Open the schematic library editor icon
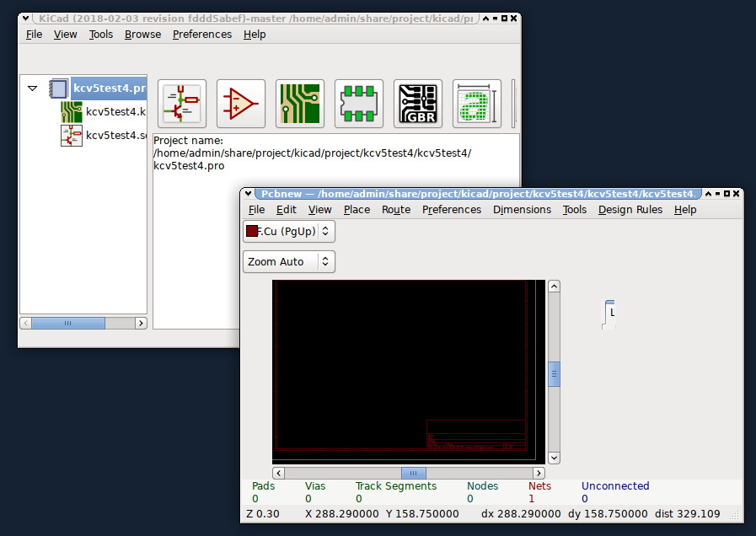 pos(241,104)
